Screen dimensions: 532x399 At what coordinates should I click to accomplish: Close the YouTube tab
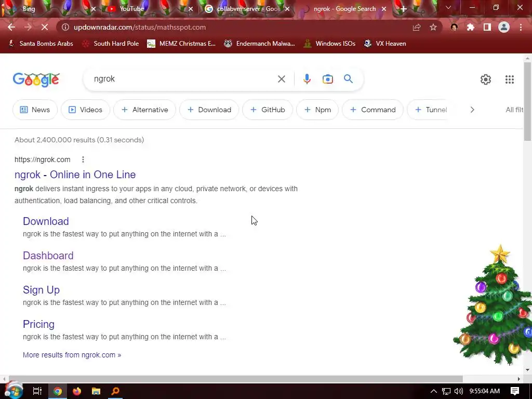[x=191, y=9]
